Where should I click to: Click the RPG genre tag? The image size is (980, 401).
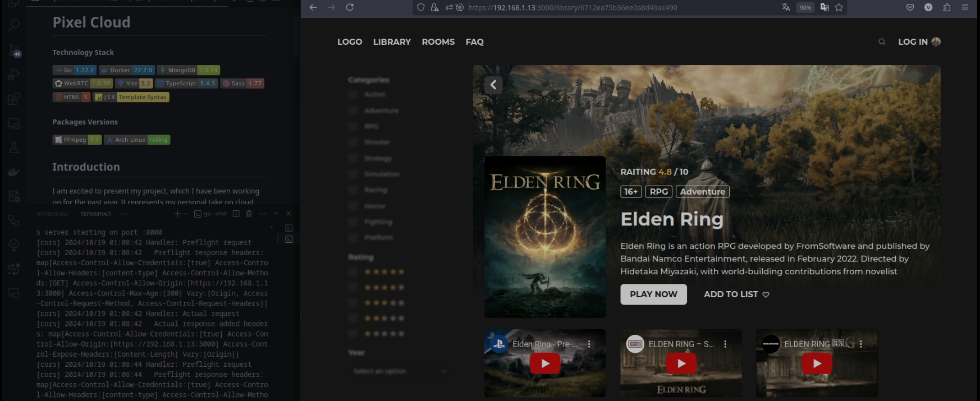click(659, 192)
